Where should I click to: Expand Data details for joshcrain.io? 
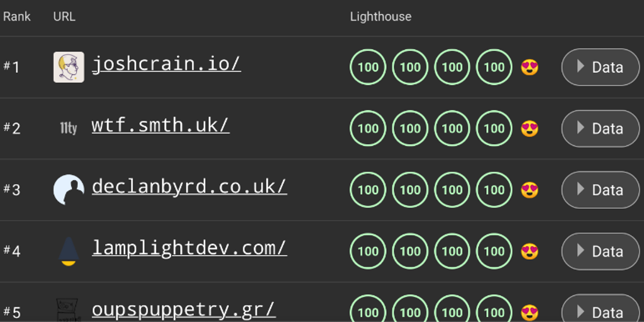600,67
